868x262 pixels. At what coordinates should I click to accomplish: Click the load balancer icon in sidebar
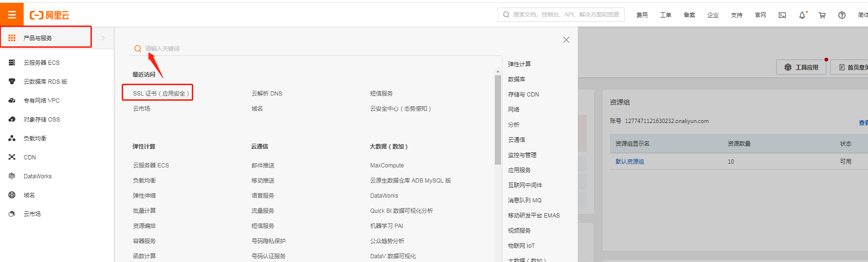point(12,138)
